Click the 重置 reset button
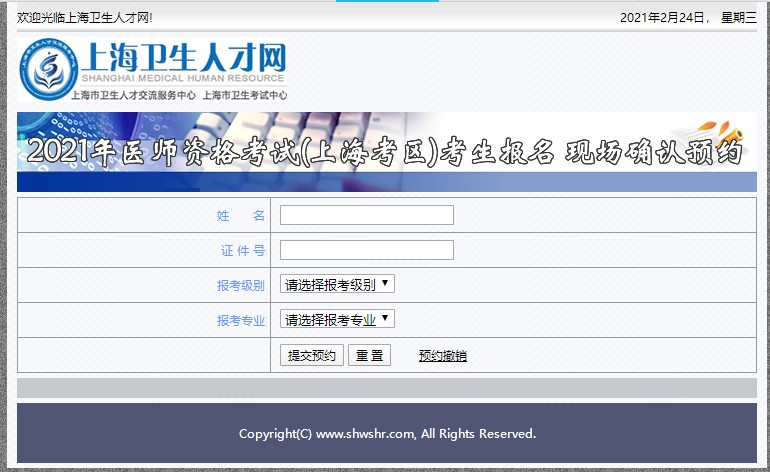 369,355
